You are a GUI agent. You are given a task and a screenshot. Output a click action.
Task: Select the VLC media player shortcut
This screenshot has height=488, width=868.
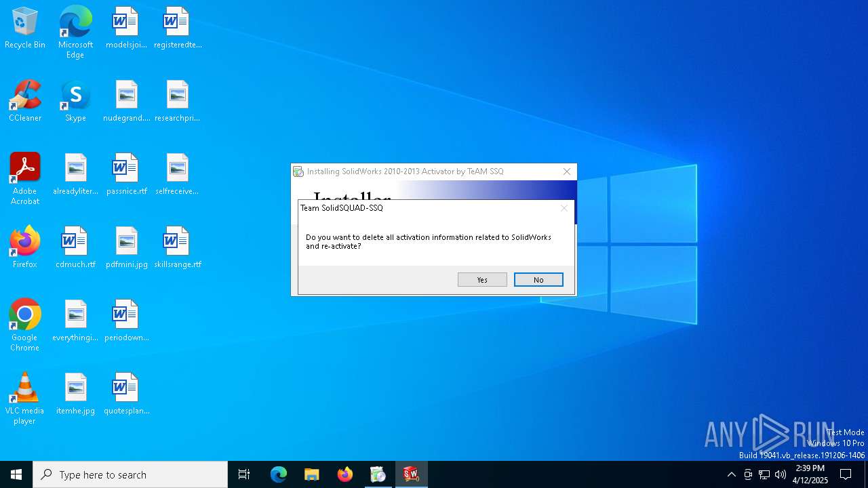(x=25, y=399)
